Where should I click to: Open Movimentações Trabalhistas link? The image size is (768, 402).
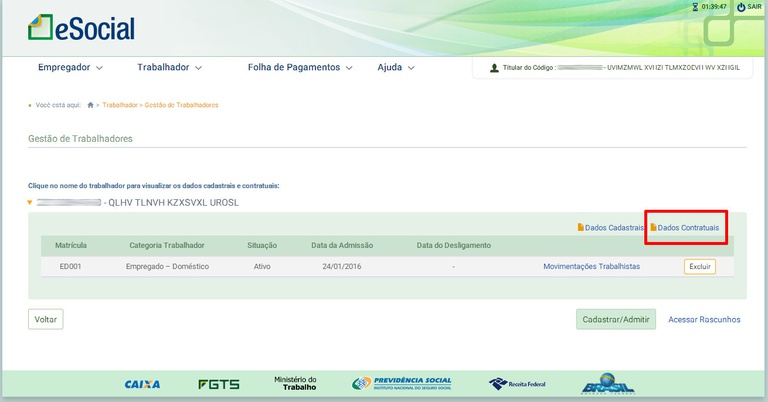click(591, 266)
